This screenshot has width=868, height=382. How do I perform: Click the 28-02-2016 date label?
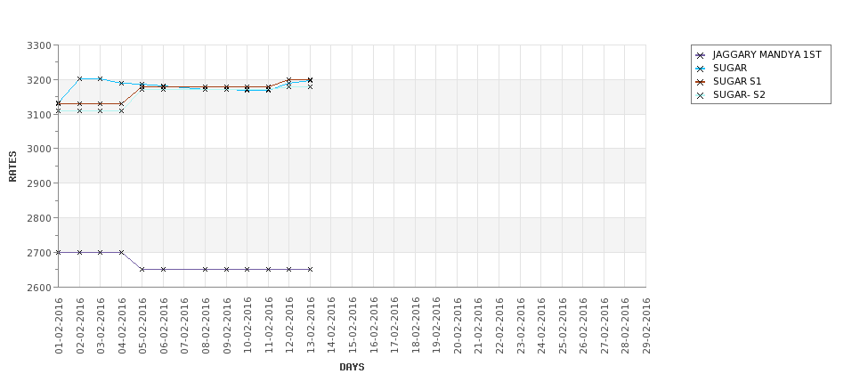624,326
